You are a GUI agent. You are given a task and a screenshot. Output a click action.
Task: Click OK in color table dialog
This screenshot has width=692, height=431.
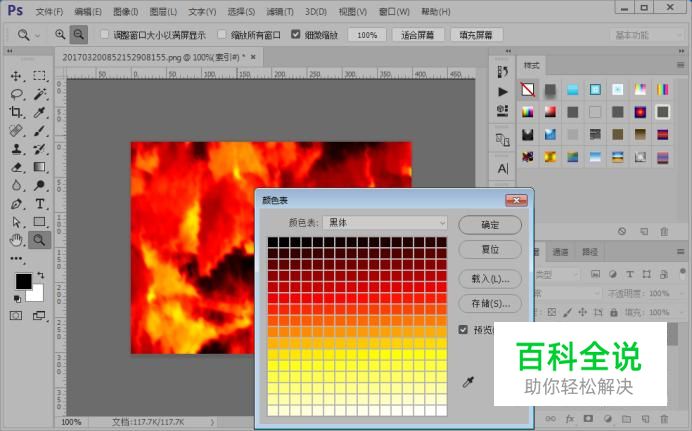pyautogui.click(x=490, y=225)
